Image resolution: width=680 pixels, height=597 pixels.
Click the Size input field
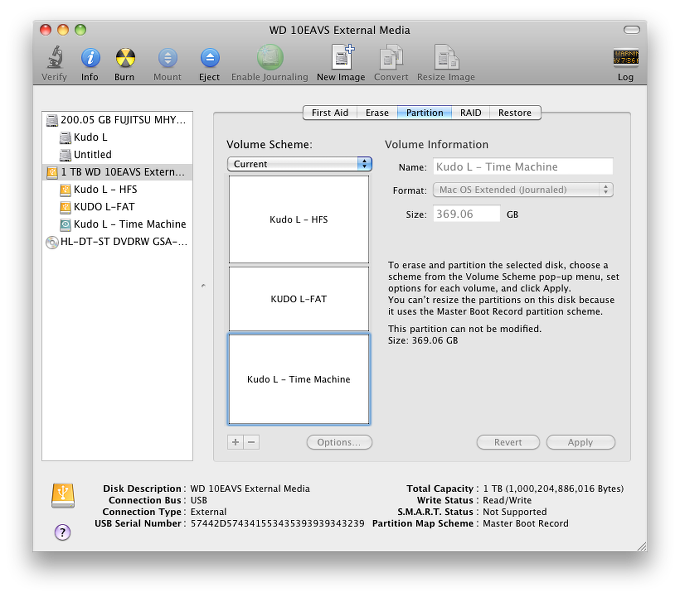pos(467,214)
